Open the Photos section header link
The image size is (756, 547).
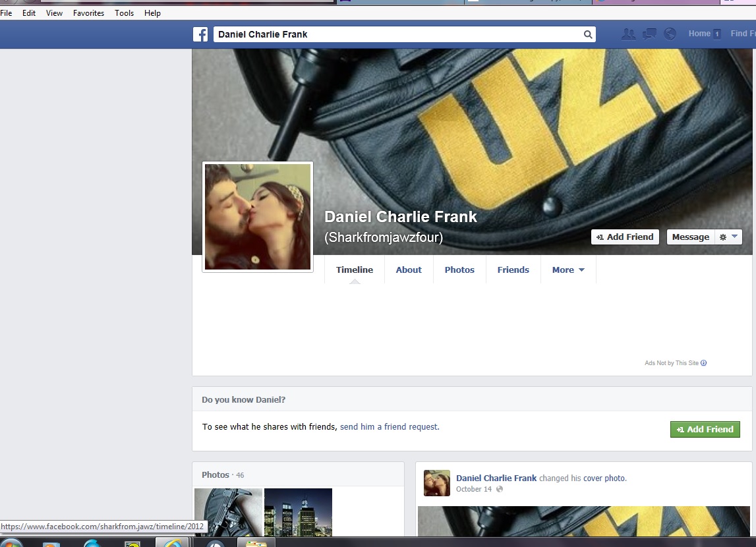point(215,475)
